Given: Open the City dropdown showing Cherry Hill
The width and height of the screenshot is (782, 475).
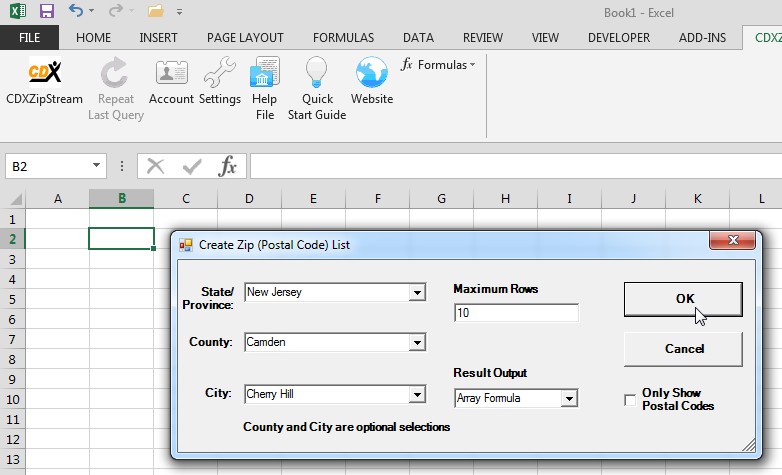Looking at the screenshot, I should 417,394.
